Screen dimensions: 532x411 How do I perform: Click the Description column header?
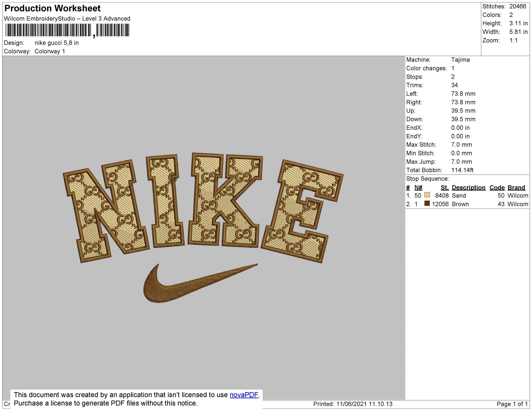coord(469,187)
